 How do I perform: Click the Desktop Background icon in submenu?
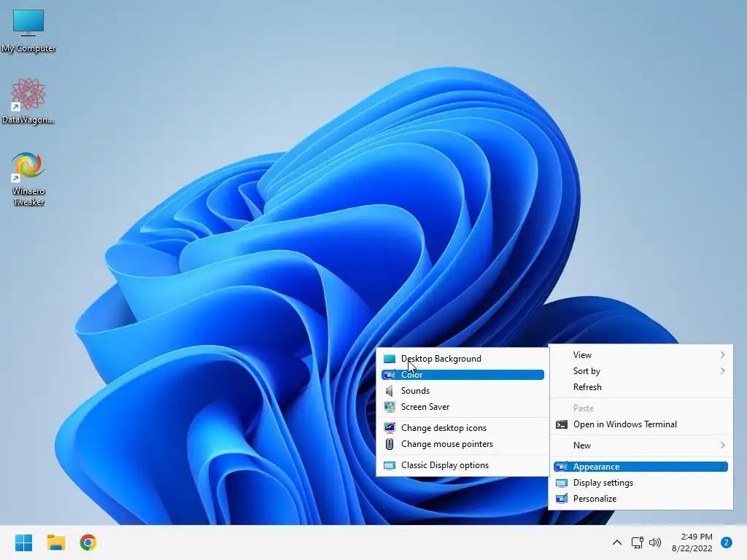tap(390, 359)
